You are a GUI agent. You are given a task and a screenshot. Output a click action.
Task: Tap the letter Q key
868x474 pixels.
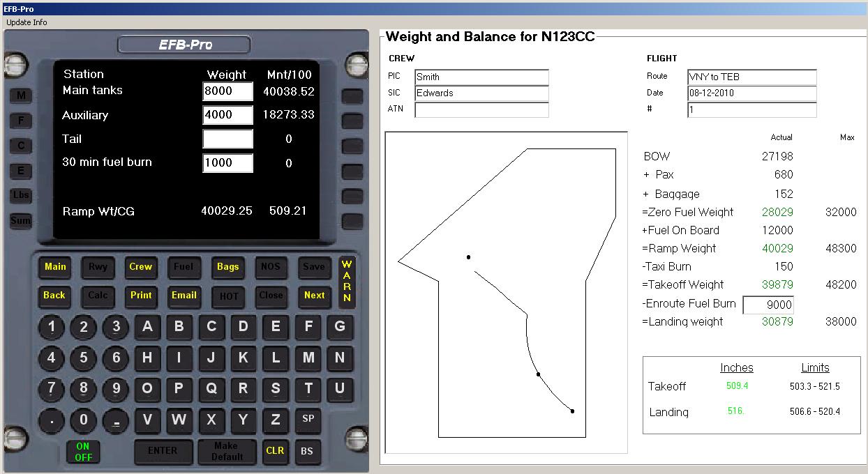(x=211, y=389)
